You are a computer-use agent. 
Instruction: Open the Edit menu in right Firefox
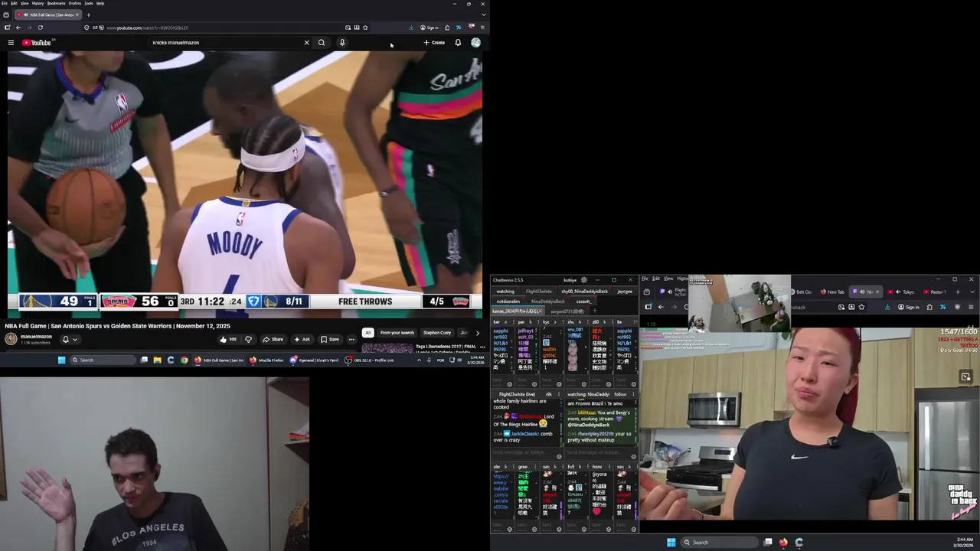click(656, 279)
